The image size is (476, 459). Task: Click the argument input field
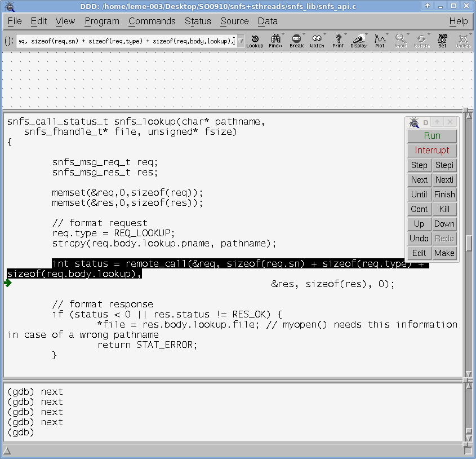click(x=126, y=41)
